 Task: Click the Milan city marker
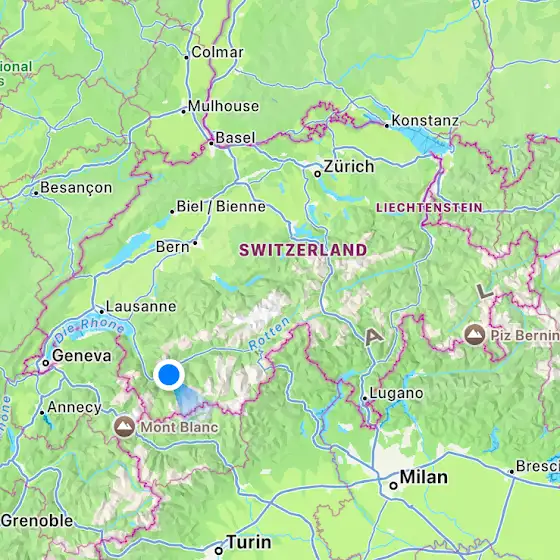[393, 485]
